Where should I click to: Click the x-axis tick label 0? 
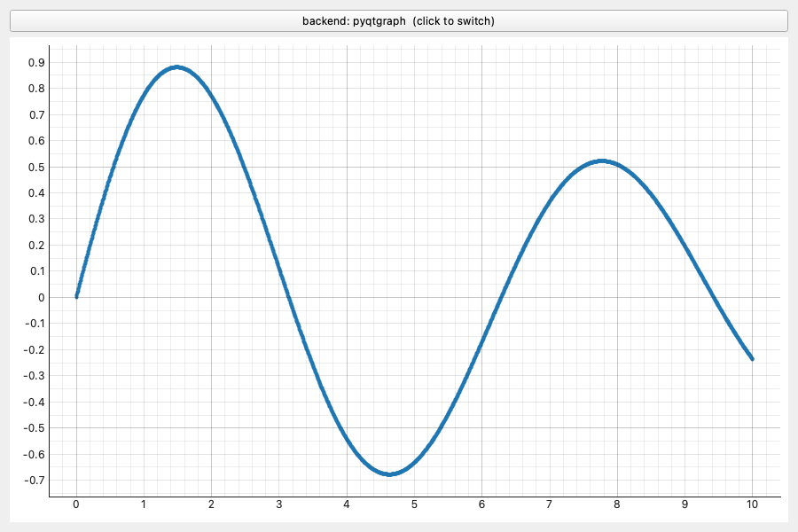click(x=76, y=505)
